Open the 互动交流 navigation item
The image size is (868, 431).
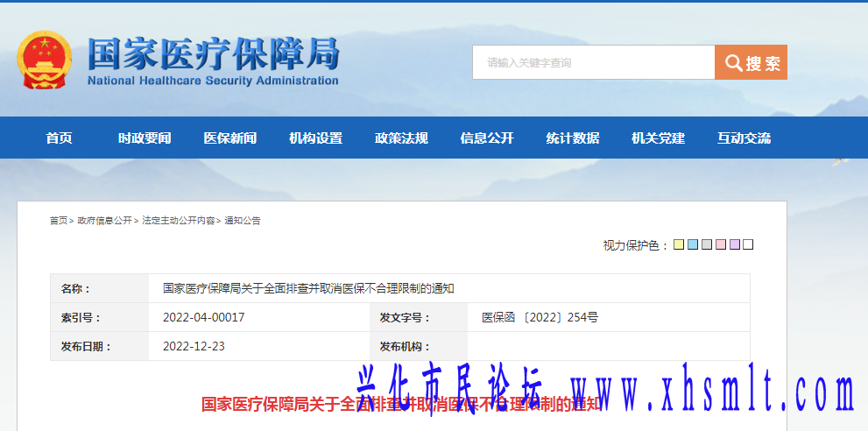[x=744, y=138]
